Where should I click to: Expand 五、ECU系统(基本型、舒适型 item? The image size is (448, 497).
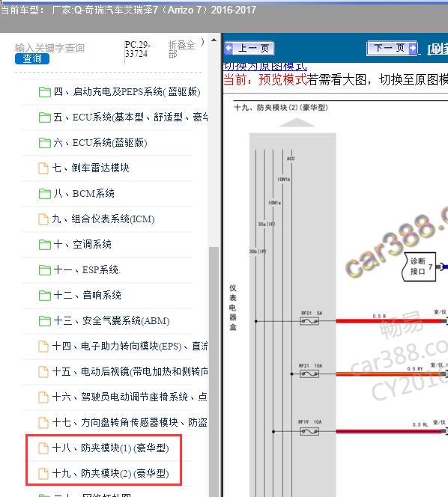click(130, 118)
